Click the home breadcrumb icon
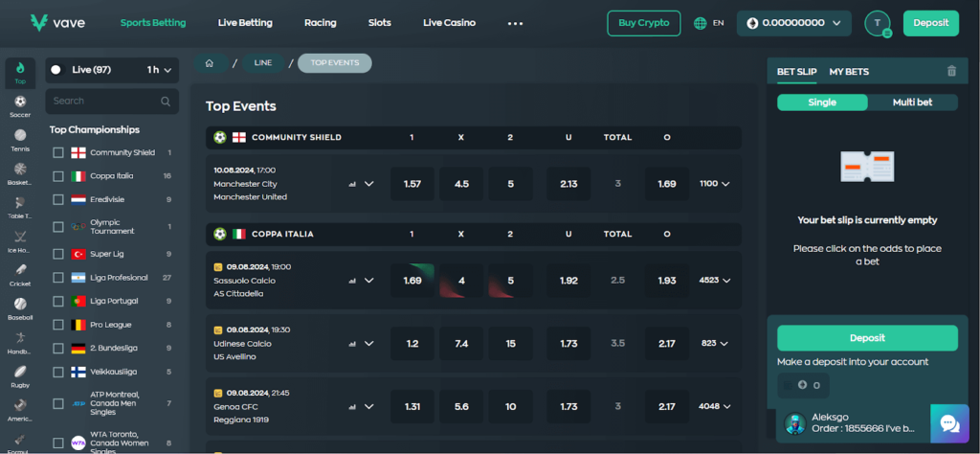The height and width of the screenshot is (454, 980). click(x=210, y=63)
